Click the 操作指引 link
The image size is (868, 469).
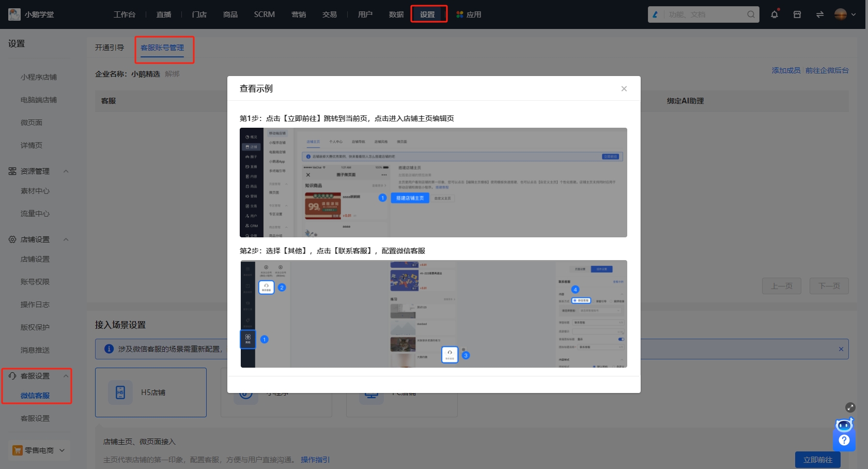pyautogui.click(x=315, y=460)
